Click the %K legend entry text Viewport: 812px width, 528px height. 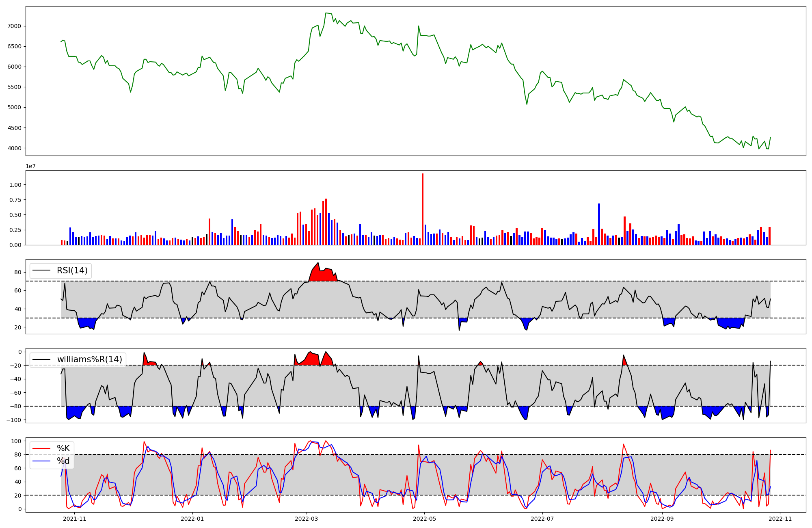[x=63, y=448]
